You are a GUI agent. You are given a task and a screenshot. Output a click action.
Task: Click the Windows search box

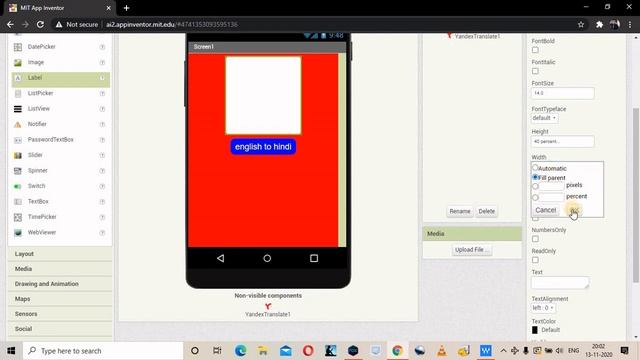[x=102, y=351]
